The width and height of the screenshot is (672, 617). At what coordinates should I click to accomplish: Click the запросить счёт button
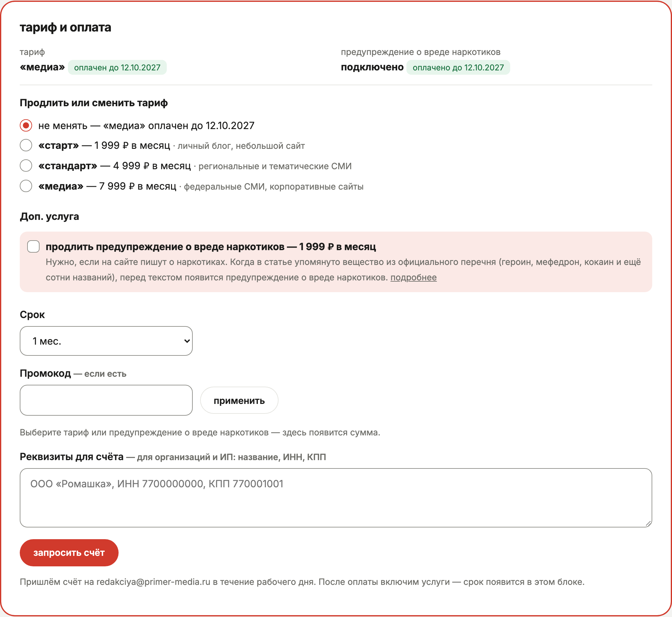(x=69, y=553)
